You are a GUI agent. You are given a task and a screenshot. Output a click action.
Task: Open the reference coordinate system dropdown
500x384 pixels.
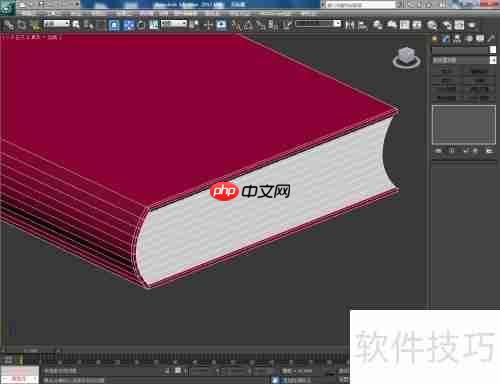tap(174, 24)
